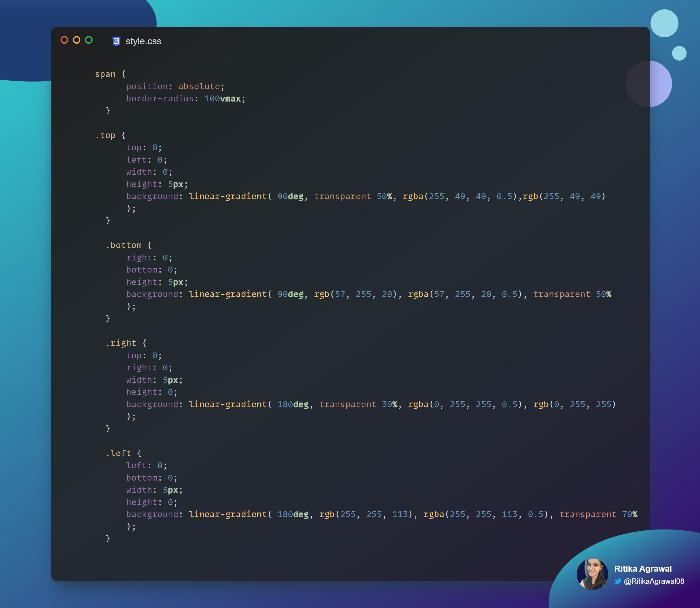Select the style.css tab title

pos(143,41)
